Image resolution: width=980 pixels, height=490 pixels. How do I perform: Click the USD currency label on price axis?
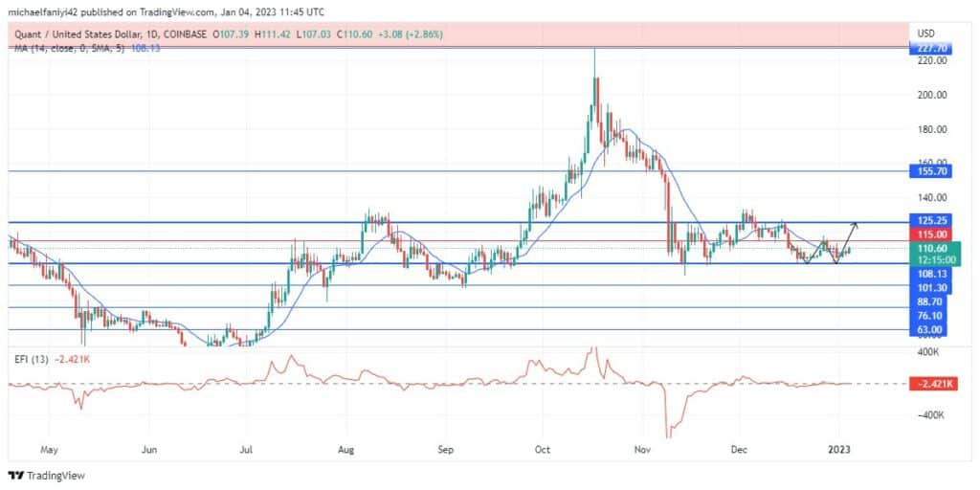coord(925,33)
